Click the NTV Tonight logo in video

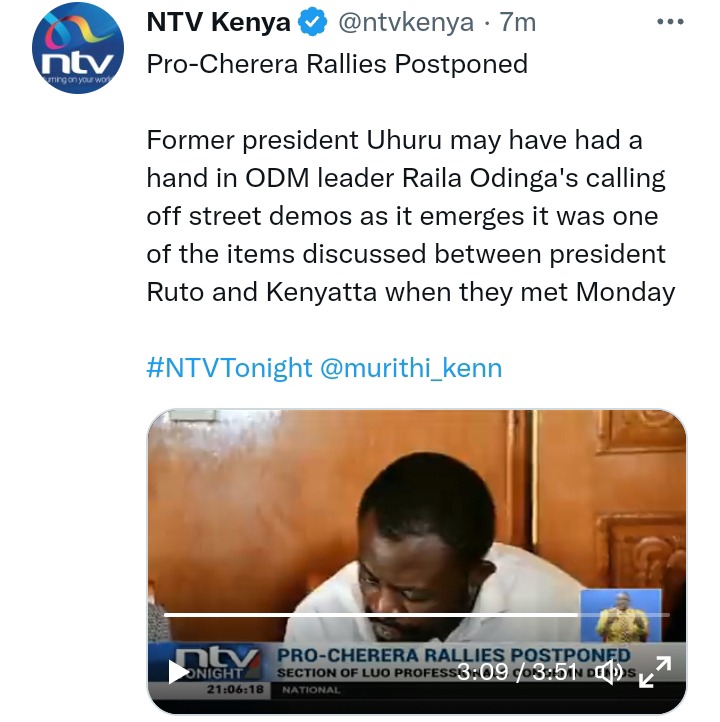[216, 664]
